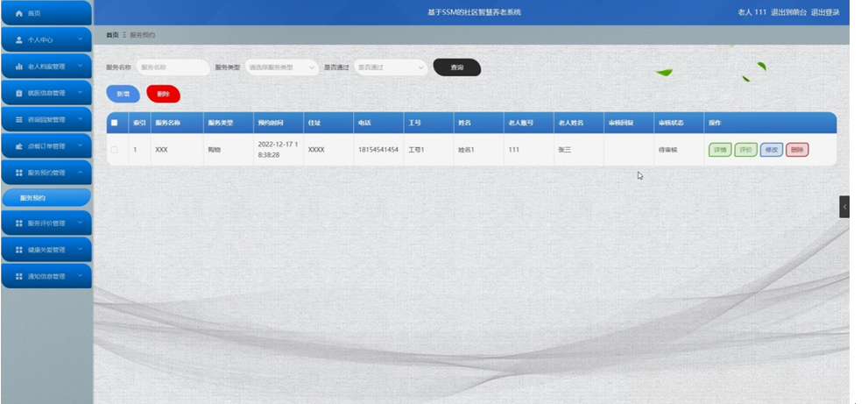Click the blue 新增 button
The image size is (868, 404).
[123, 95]
